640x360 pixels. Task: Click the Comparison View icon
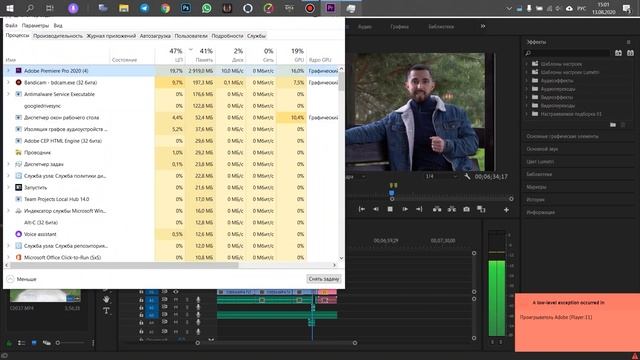tap(481, 209)
